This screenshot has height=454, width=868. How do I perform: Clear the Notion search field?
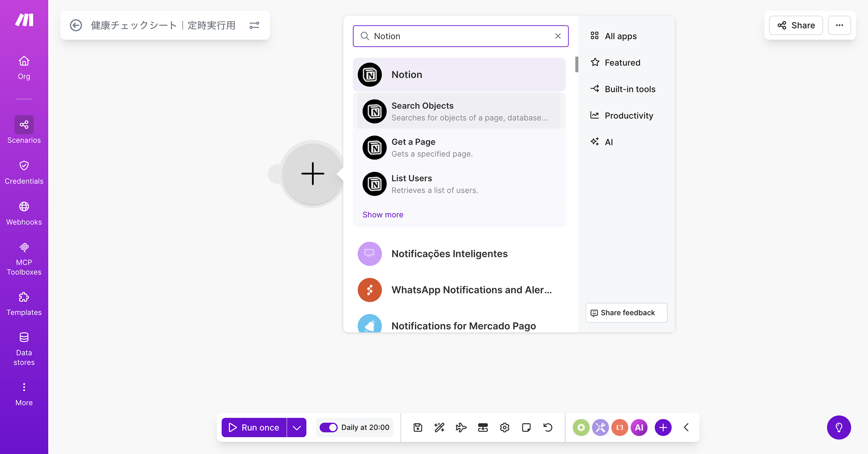pos(558,36)
